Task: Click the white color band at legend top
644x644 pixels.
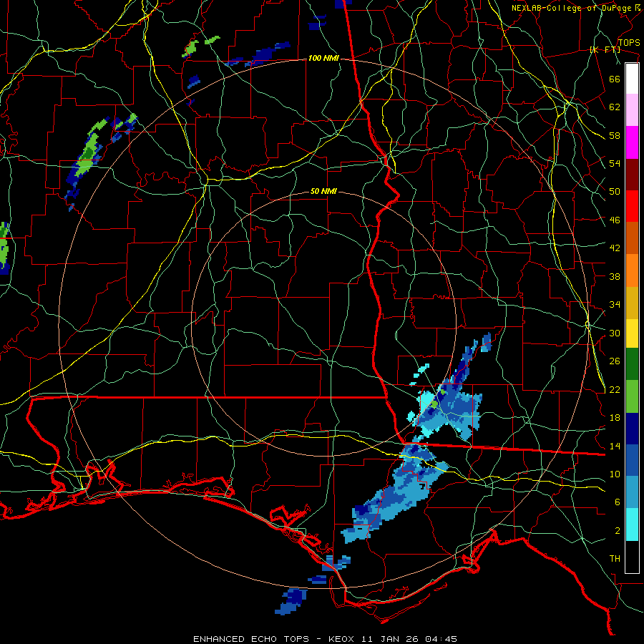Action: tap(632, 79)
